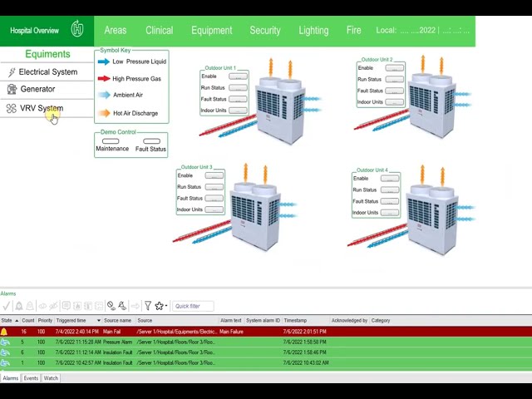Click state icon of 11:12:14 Insulation Fault row
This screenshot has width=532, height=399.
pos(5,352)
